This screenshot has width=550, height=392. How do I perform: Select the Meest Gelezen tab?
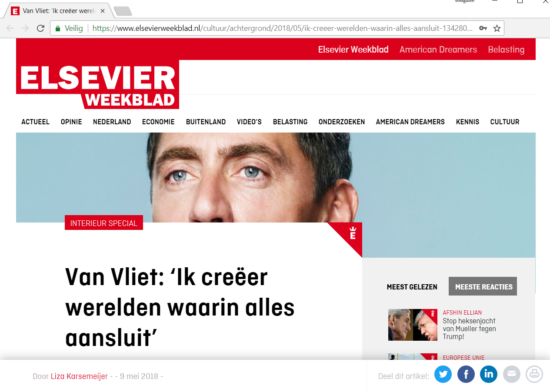[412, 287]
